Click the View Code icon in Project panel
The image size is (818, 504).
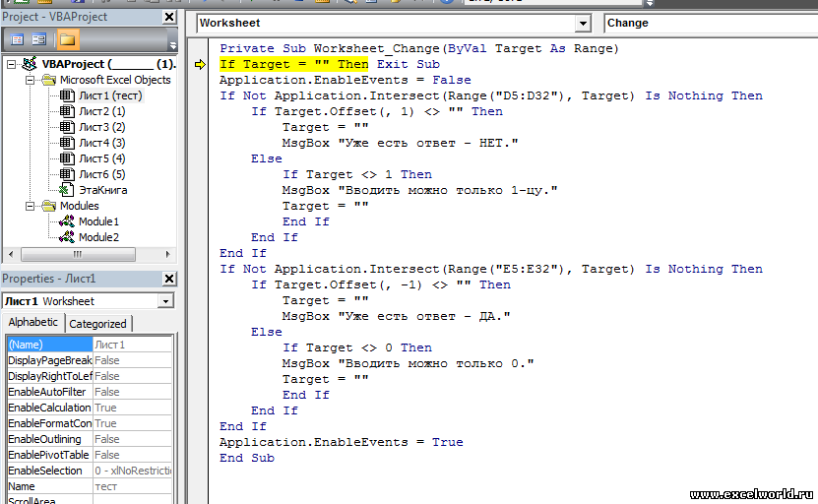pos(17,39)
